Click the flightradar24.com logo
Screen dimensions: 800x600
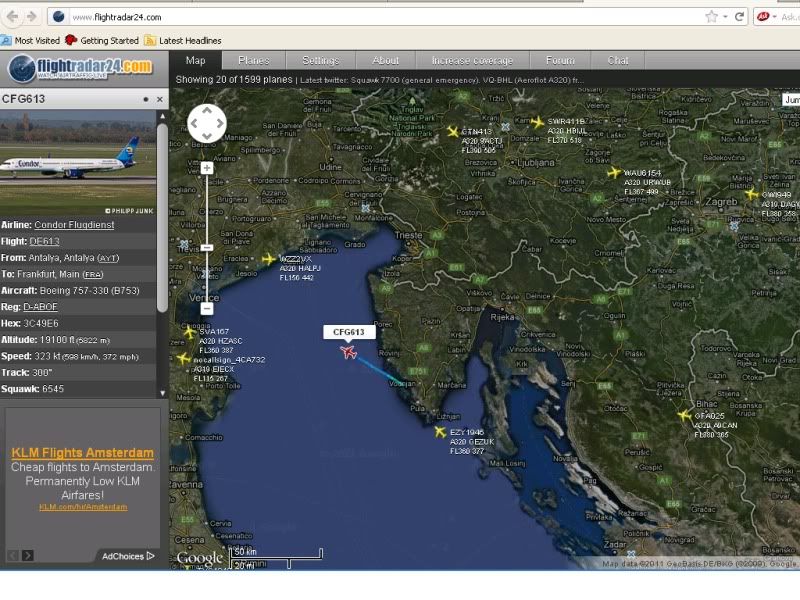[82, 68]
